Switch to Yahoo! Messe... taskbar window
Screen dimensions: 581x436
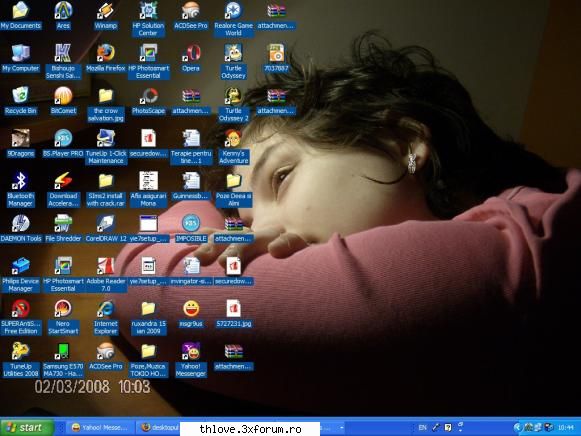tap(100, 427)
